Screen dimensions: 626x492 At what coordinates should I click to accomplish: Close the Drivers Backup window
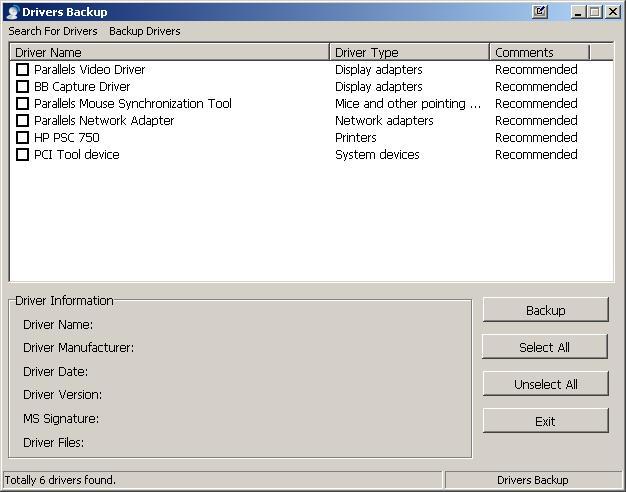[x=612, y=12]
